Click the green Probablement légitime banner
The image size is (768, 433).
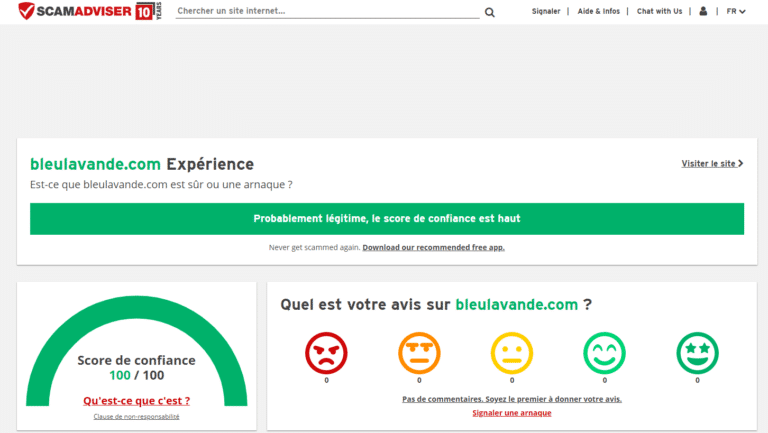(386, 218)
